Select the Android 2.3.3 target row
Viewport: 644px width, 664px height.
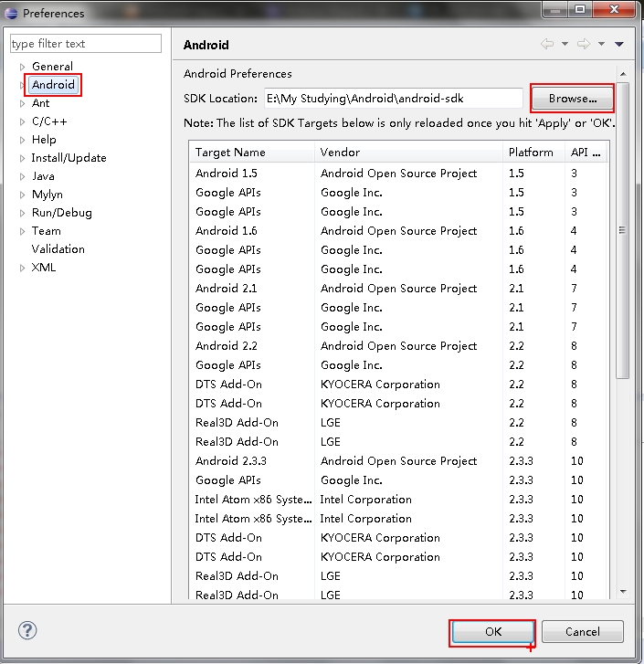click(231, 461)
